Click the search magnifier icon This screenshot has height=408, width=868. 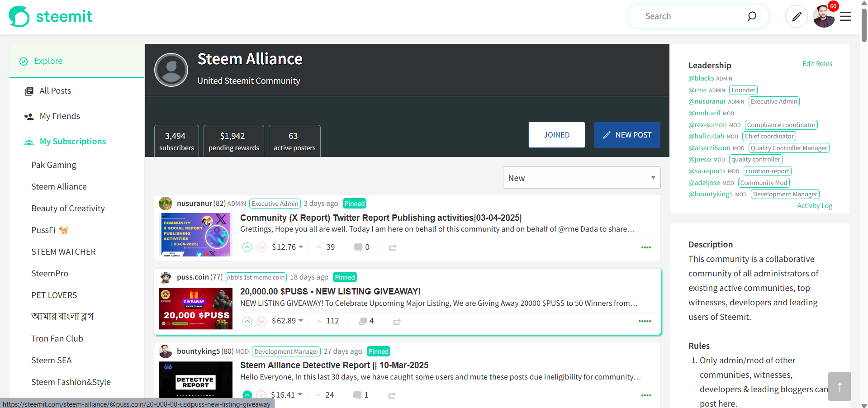752,16
